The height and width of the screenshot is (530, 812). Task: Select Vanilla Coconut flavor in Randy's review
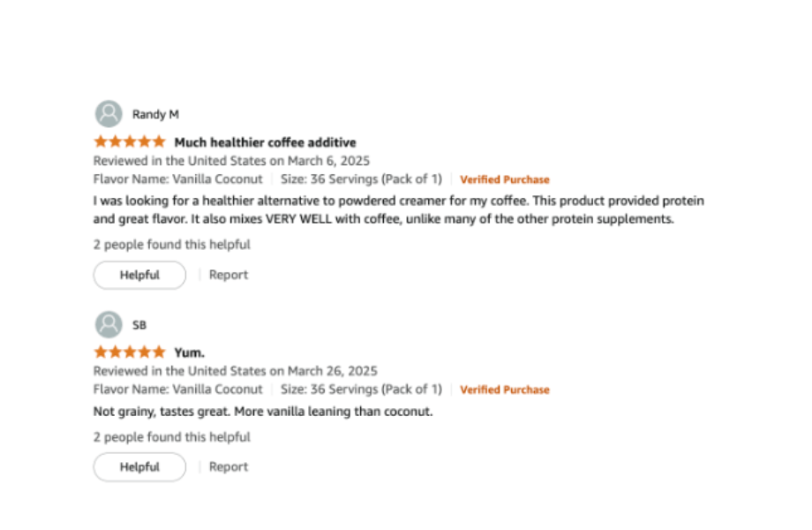[x=214, y=179]
